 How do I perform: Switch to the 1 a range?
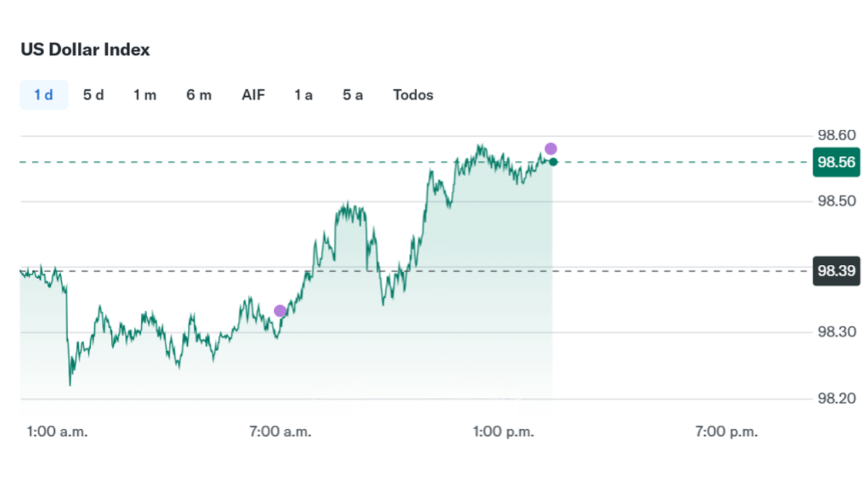click(x=303, y=95)
